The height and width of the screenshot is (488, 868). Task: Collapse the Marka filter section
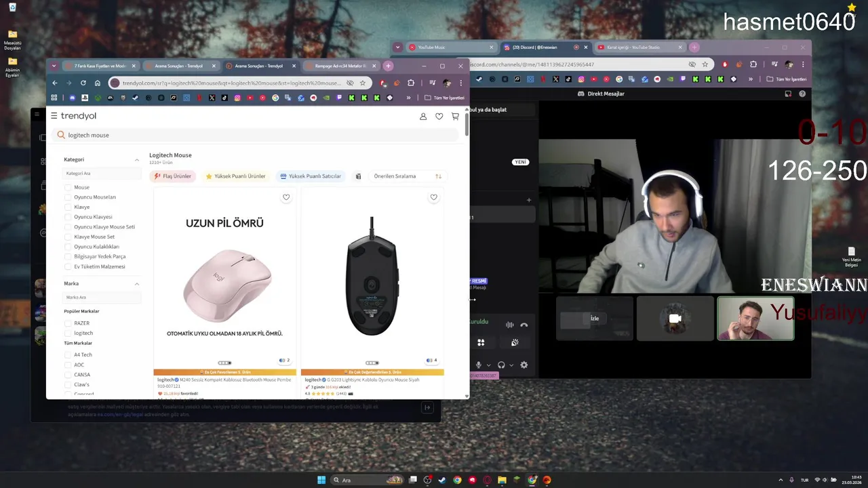coord(136,283)
